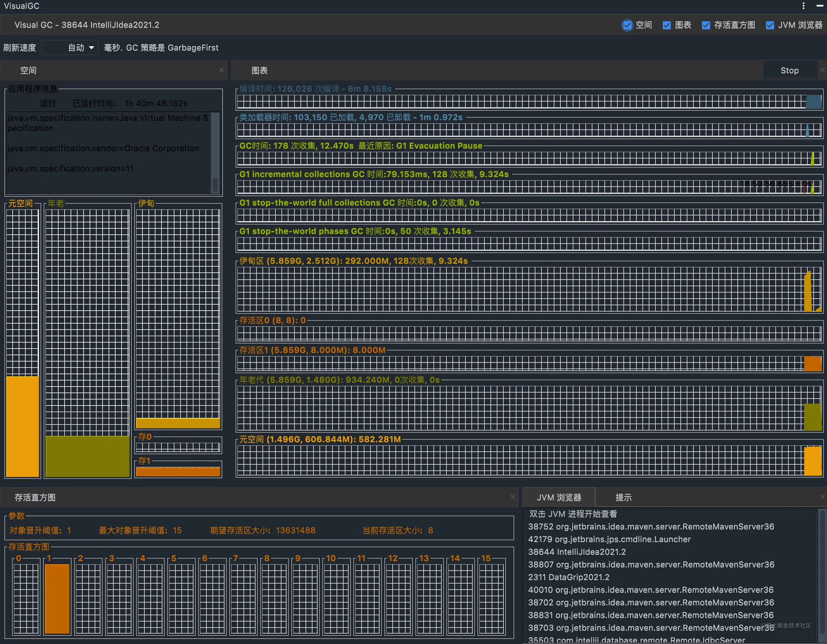The image size is (827, 644).
Task: Click the yellow 元空间 usage bar
Action: 23,426
